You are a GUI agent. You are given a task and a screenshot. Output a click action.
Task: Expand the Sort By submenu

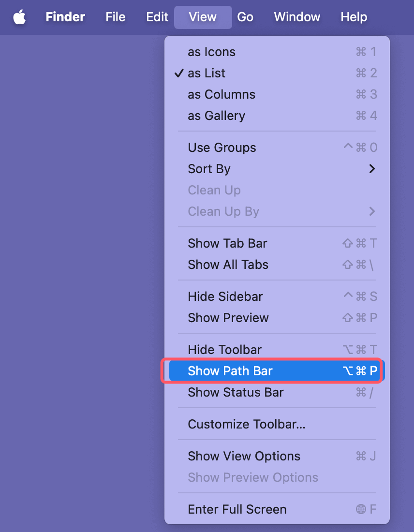[x=209, y=169]
